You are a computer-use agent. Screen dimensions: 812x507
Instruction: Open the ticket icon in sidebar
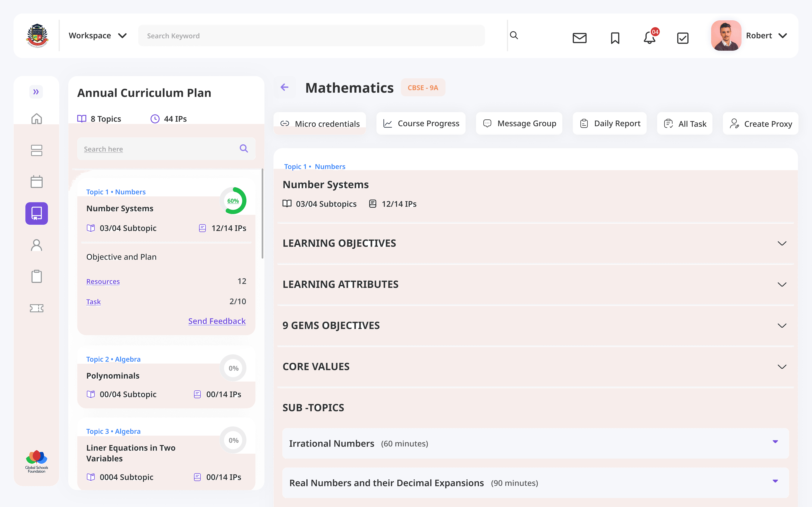coord(37,308)
